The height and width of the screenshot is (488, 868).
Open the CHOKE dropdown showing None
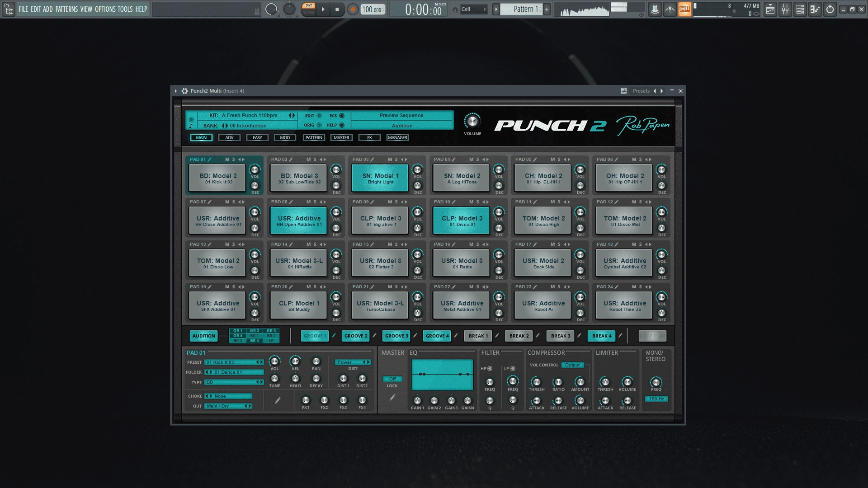228,396
